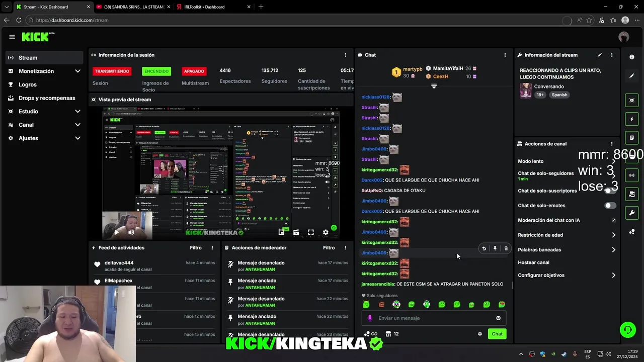
Task: Reload the page with the browser refresh button
Action: 19,20
